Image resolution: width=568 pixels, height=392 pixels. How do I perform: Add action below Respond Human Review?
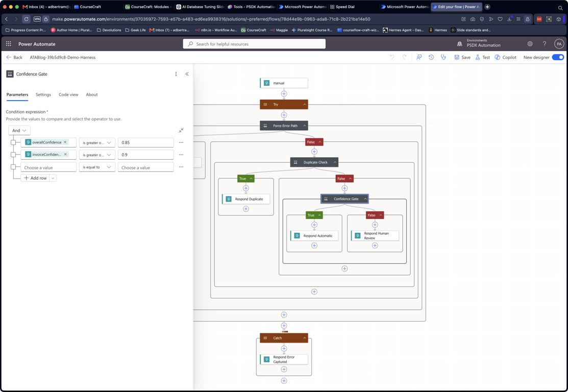[x=375, y=246]
